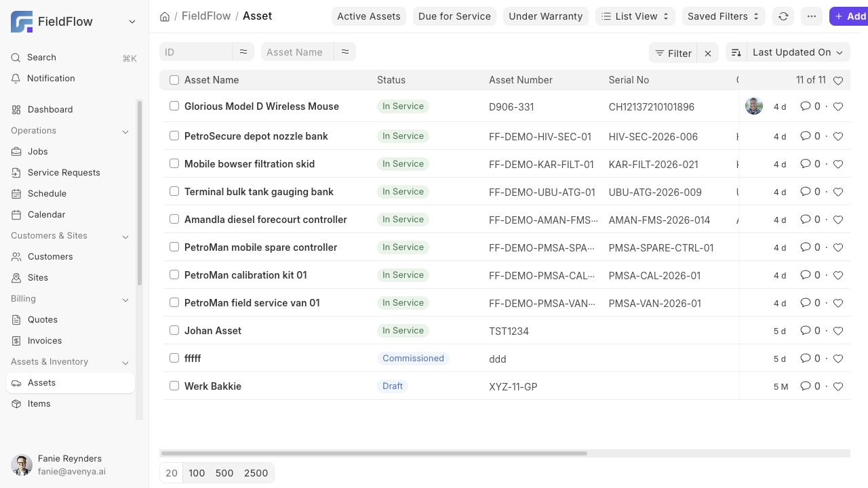Image resolution: width=868 pixels, height=488 pixels.
Task: Click heart icon in list header
Action: (x=838, y=81)
